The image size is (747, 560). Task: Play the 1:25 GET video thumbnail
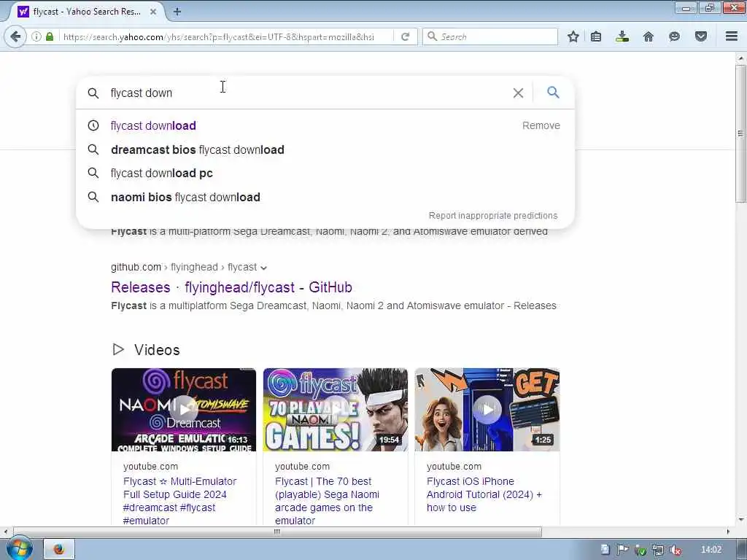[x=487, y=410]
